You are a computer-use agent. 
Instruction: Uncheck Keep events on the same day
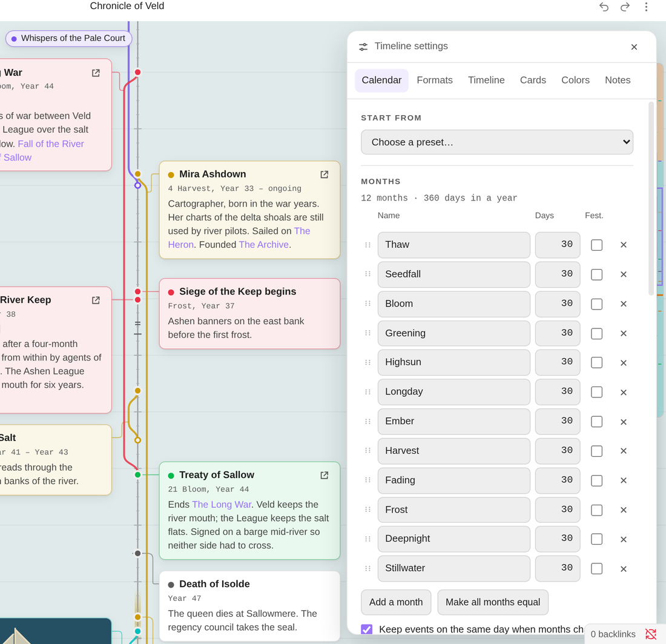(366, 629)
